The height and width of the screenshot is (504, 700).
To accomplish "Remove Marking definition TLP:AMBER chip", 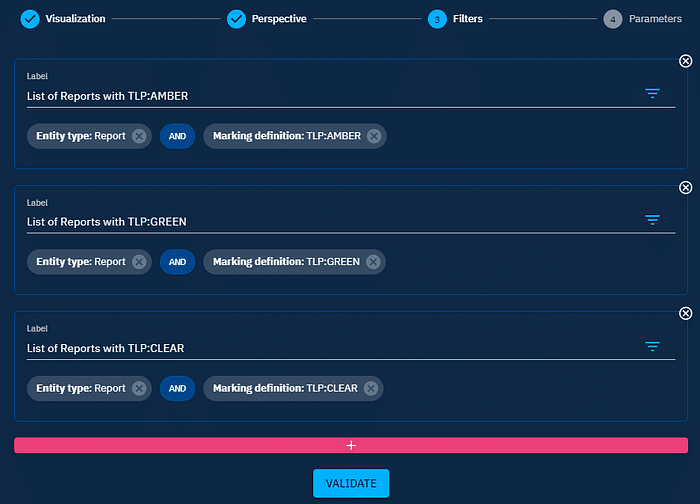I will 373,136.
